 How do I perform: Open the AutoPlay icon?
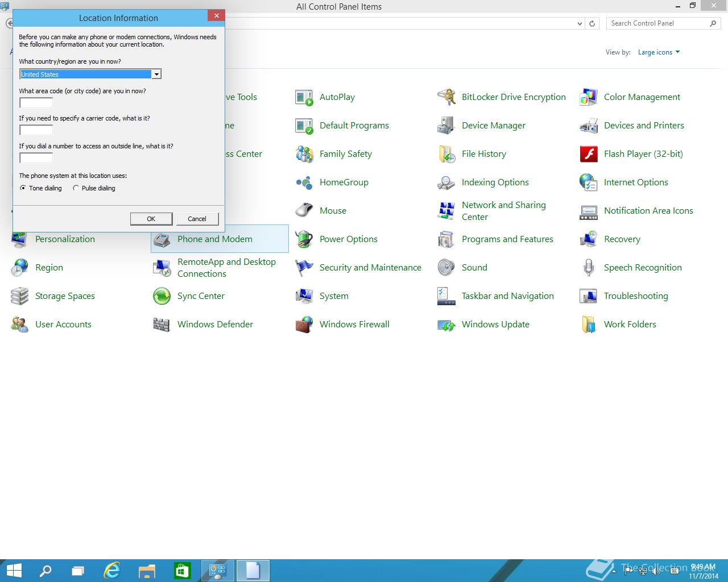pos(304,97)
